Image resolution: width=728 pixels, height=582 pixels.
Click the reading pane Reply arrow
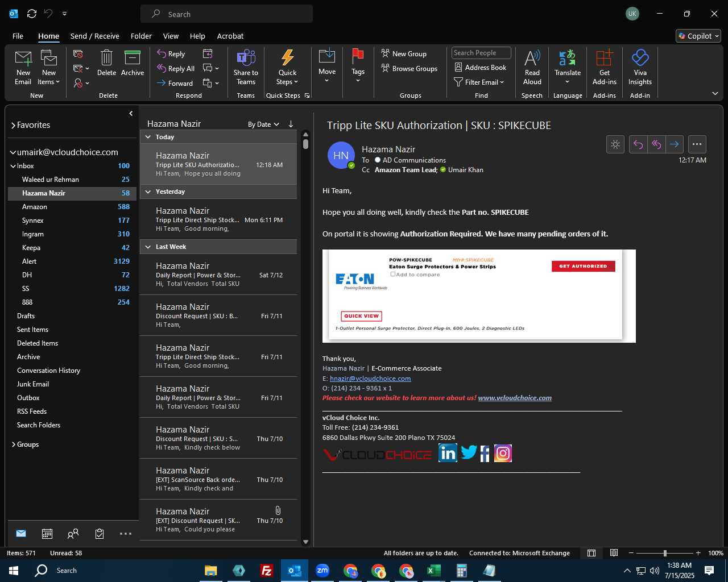(638, 144)
